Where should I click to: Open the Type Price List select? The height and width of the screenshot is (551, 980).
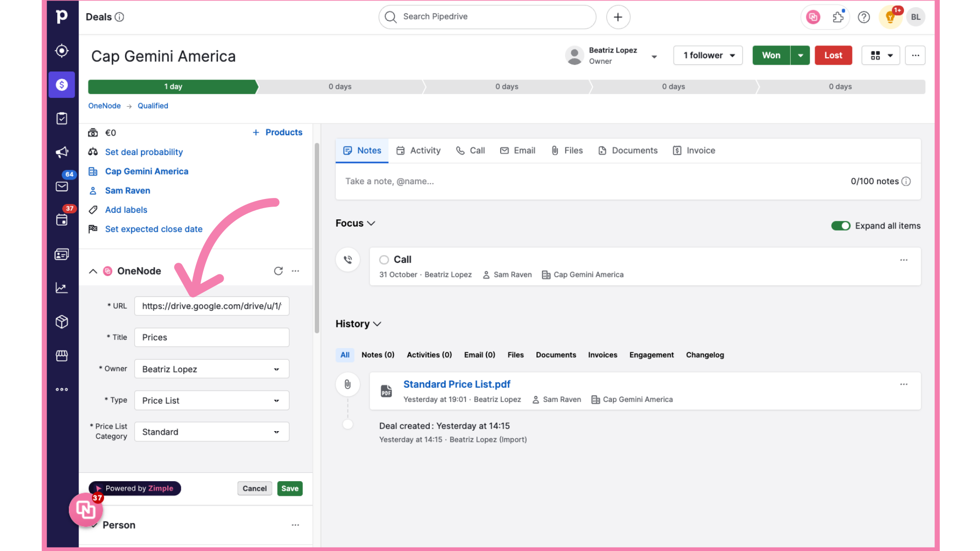click(212, 400)
